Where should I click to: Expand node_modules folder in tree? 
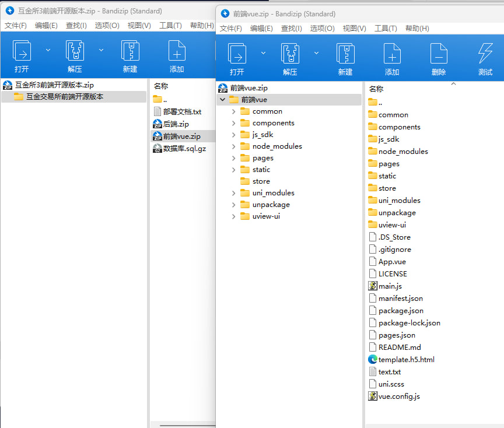(x=234, y=146)
